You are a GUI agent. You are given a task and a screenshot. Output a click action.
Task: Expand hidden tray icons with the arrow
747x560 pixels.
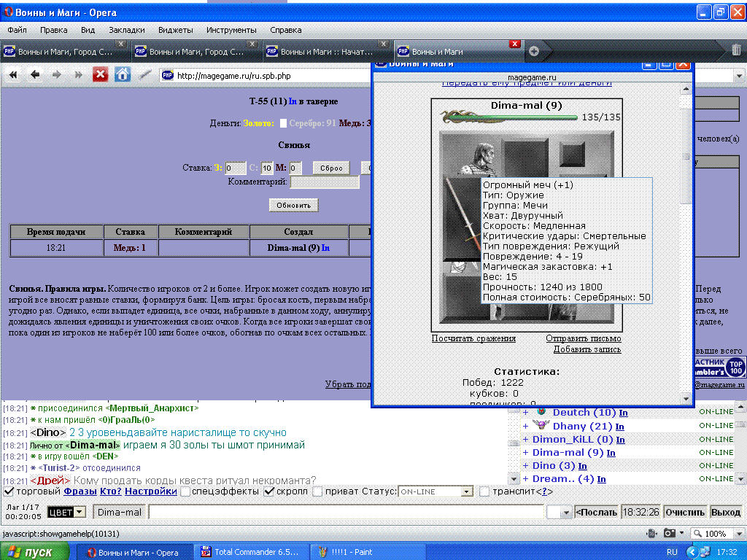[693, 552]
